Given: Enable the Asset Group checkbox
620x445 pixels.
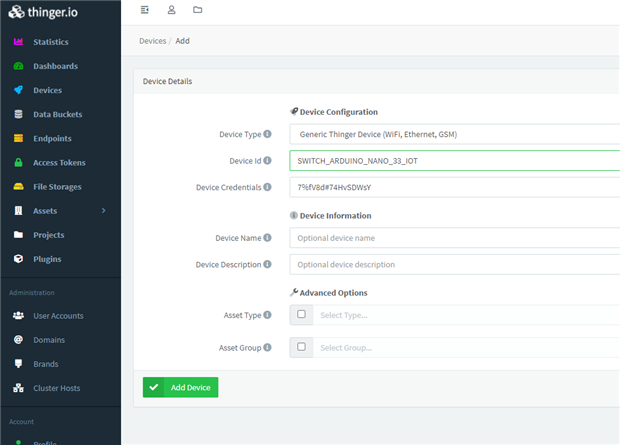Looking at the screenshot, I should 301,347.
